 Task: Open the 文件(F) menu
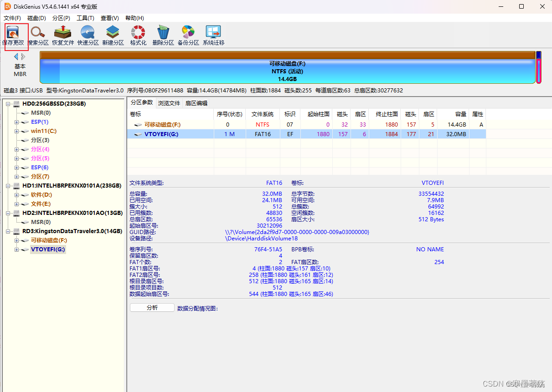click(x=12, y=18)
